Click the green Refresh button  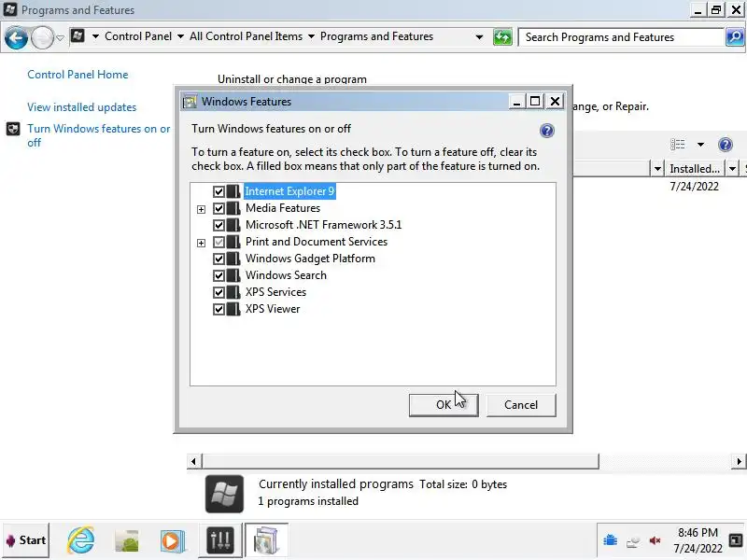pyautogui.click(x=502, y=37)
